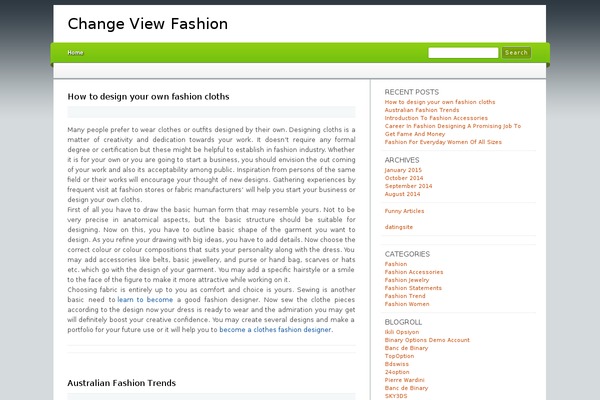This screenshot has height=400, width=600.
Task: Open the Change View Fashion site title
Action: 148,24
